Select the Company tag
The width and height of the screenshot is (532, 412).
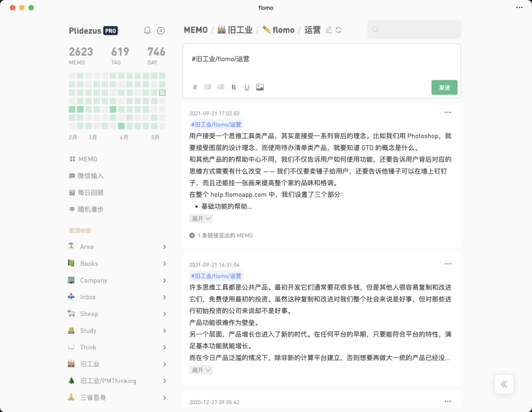coord(94,280)
